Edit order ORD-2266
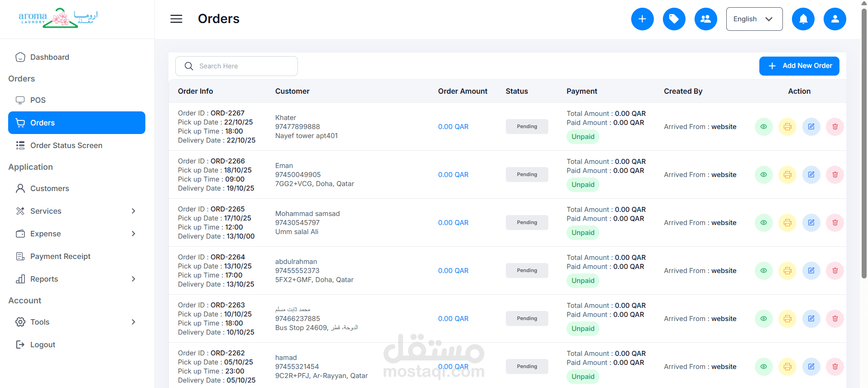 pyautogui.click(x=811, y=175)
